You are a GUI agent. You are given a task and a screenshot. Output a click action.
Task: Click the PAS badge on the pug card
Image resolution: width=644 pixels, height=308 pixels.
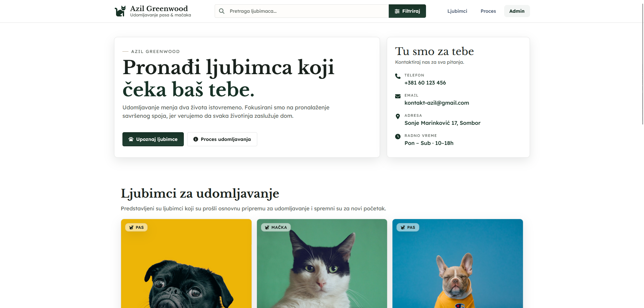[136, 227]
